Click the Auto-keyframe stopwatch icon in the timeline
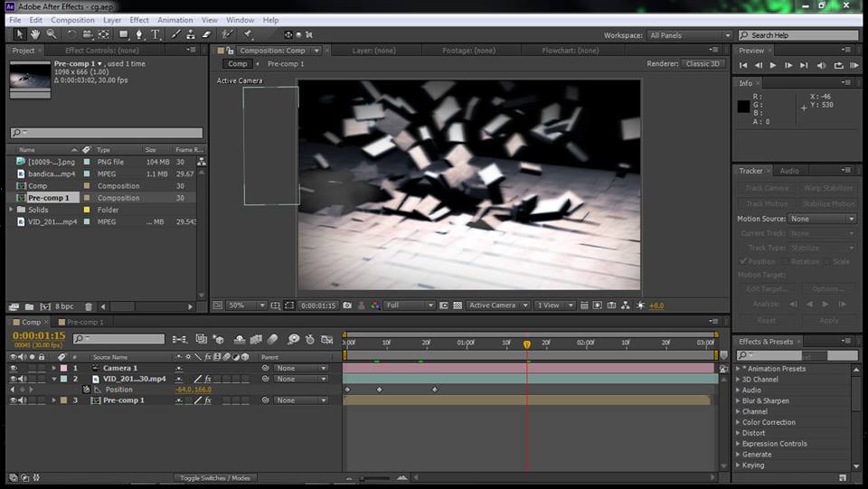Image resolution: width=868 pixels, height=489 pixels. point(310,339)
